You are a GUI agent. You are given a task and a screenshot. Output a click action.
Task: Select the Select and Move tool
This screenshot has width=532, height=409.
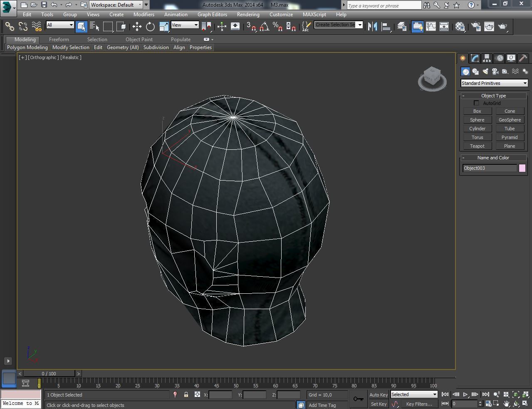pos(137,27)
